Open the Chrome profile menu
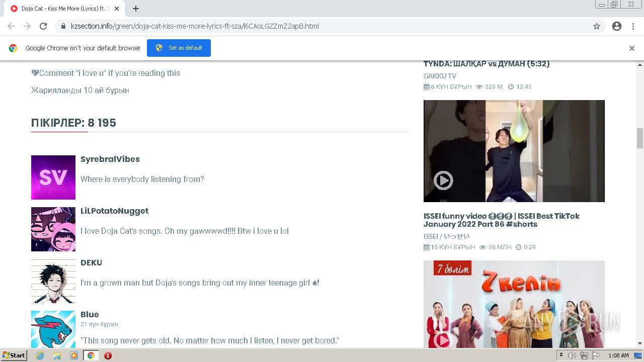Image resolution: width=644 pixels, height=362 pixels. 617,26
